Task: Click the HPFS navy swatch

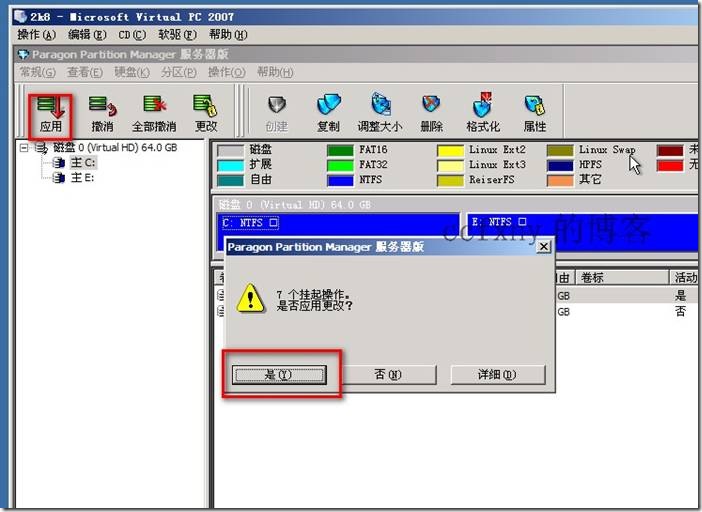Action: click(560, 166)
